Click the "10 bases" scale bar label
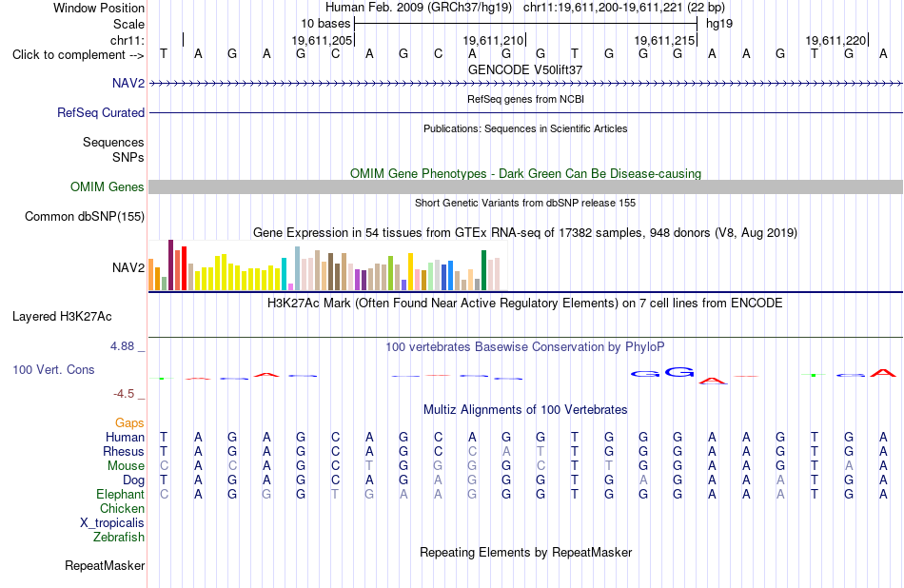The height and width of the screenshot is (588, 904). coord(325,24)
